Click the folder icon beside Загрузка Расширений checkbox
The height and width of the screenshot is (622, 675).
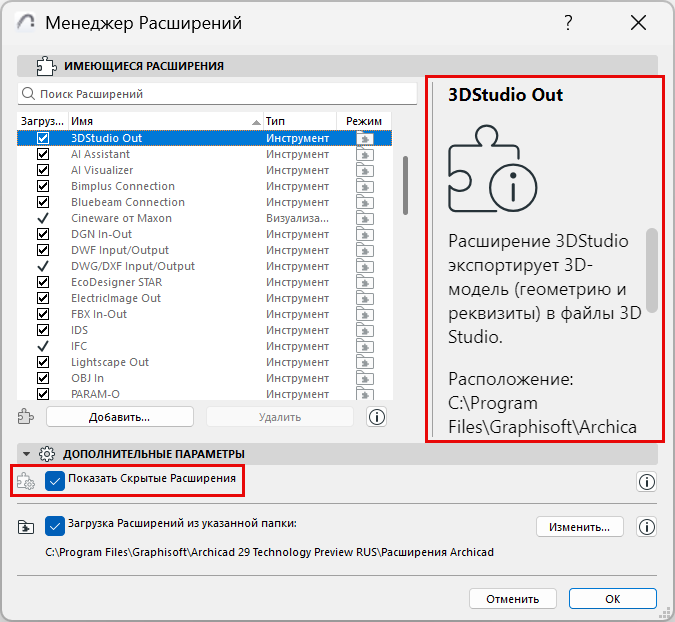[x=26, y=526]
